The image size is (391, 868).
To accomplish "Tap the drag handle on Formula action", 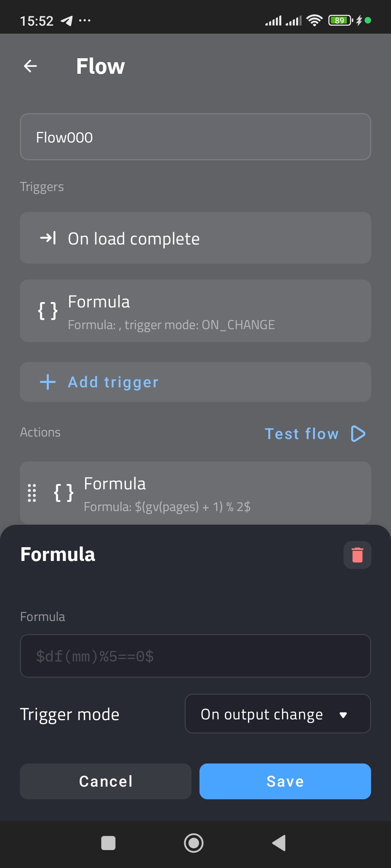I will click(32, 493).
